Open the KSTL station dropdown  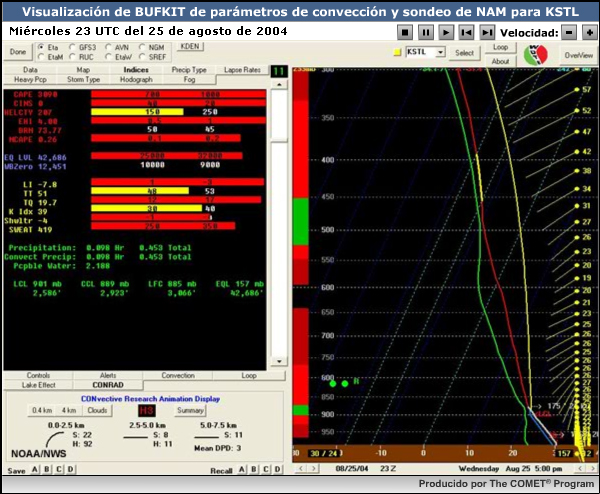click(x=441, y=52)
